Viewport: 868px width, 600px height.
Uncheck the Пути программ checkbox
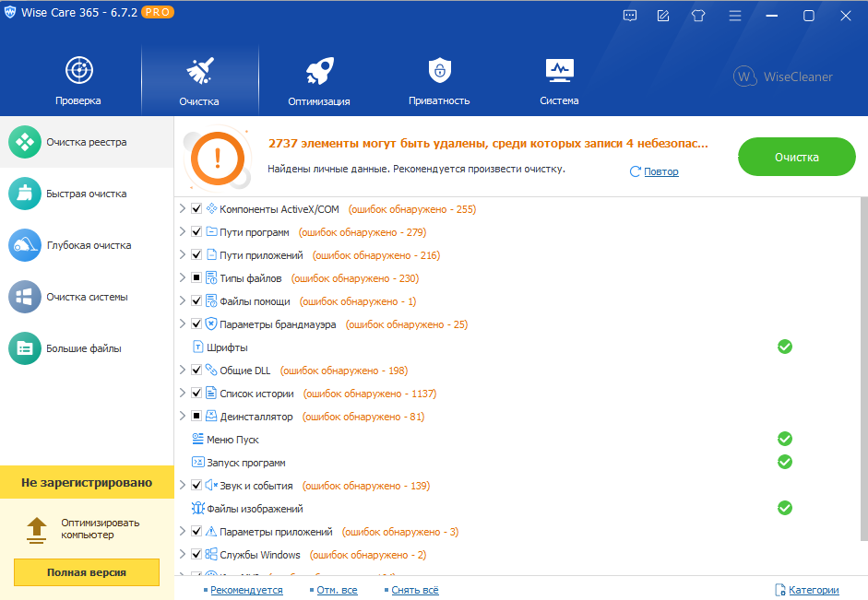coord(196,231)
